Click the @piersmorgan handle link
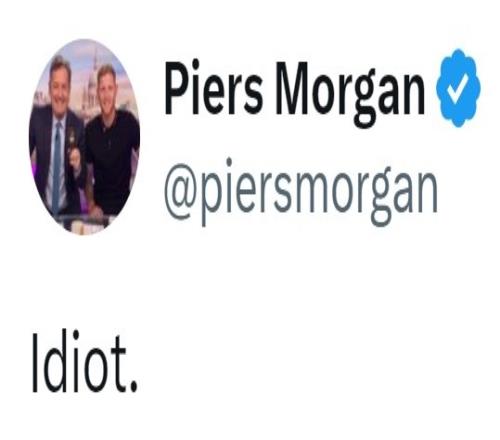 click(301, 192)
